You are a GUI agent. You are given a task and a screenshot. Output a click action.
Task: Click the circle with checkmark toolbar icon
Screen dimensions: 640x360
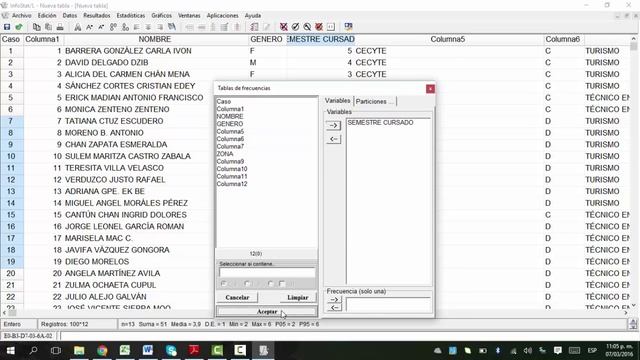click(296, 27)
